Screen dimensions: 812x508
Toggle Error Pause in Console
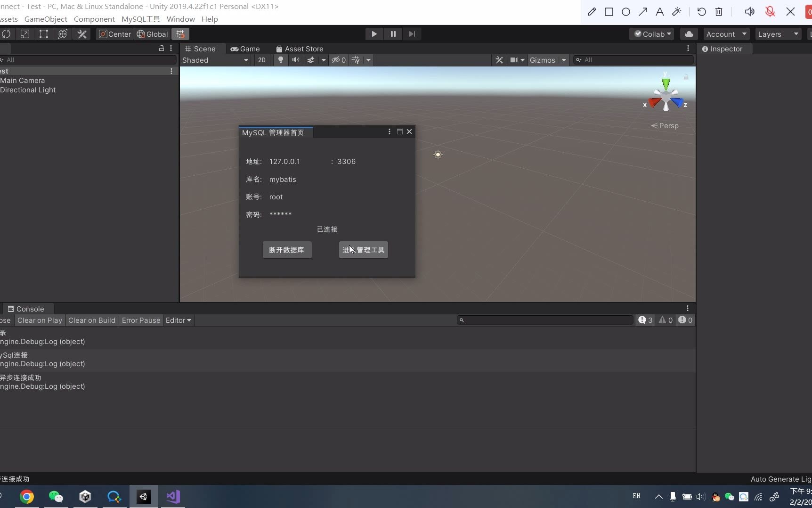(141, 320)
